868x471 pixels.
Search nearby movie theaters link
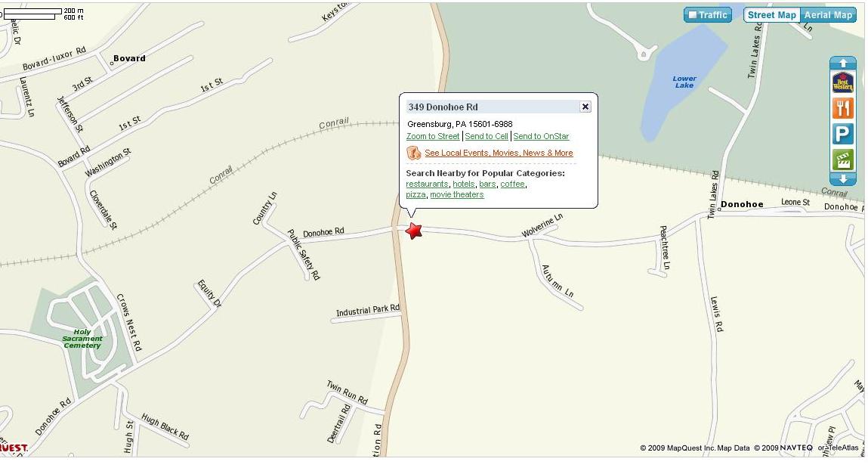pos(457,194)
